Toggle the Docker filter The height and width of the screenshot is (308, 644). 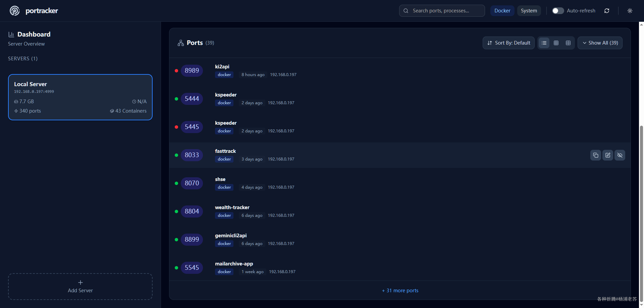tap(502, 11)
